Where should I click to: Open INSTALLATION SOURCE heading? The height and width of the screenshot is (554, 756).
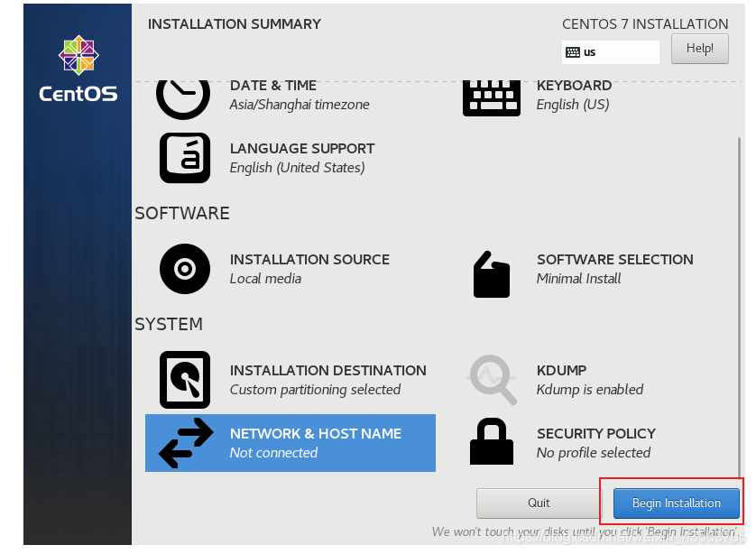309,259
